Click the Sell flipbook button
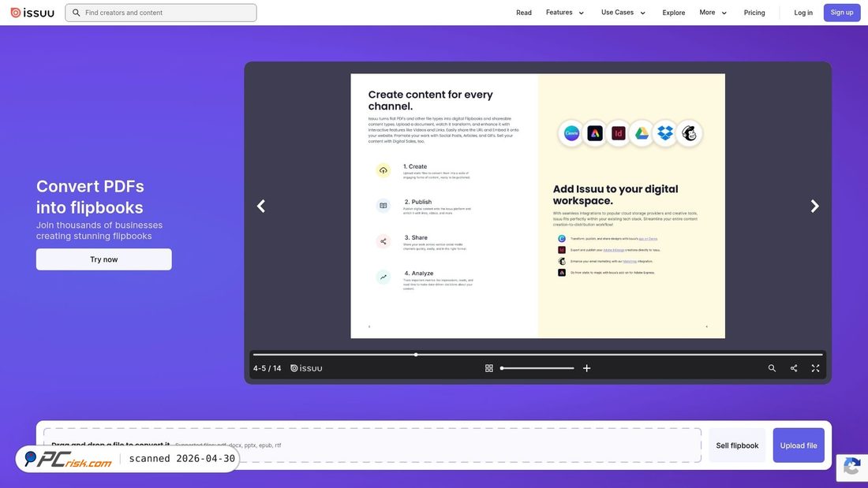The height and width of the screenshot is (488, 868). [737, 445]
